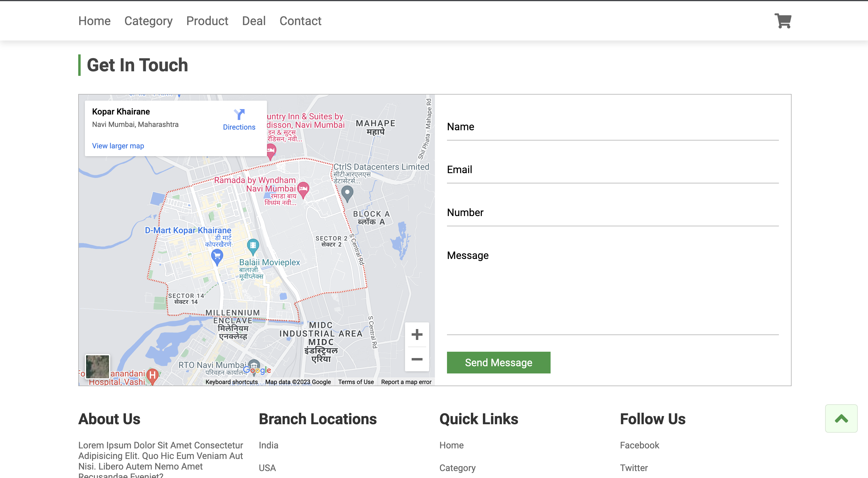Click the Directions icon for Kopar Khairane
868x478 pixels.
point(239,115)
